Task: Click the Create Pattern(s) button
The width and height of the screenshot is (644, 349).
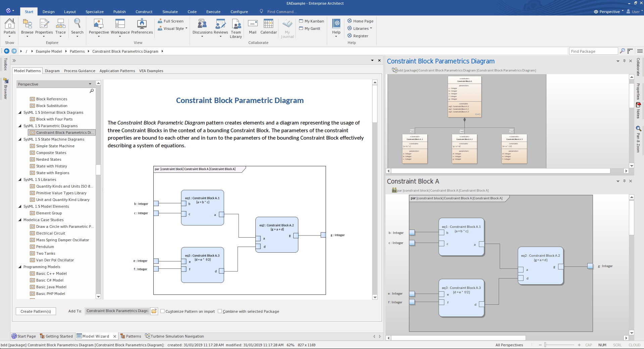Action: tap(36, 311)
